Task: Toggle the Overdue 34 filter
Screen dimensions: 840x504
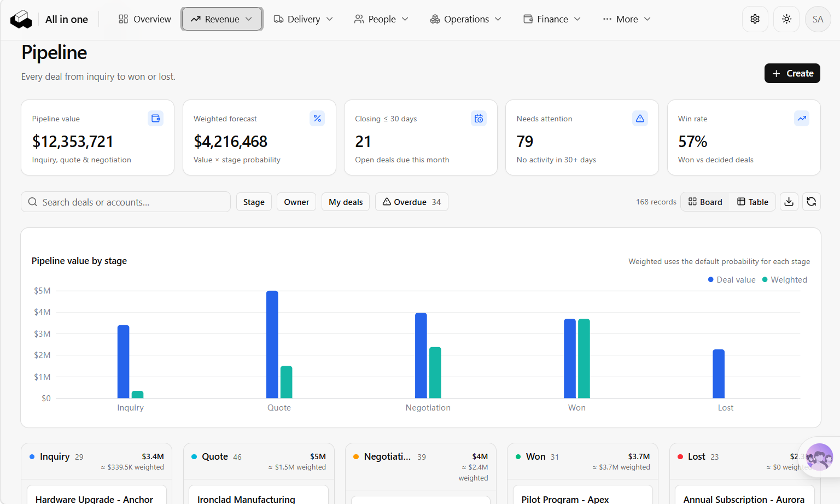Action: coord(412,202)
